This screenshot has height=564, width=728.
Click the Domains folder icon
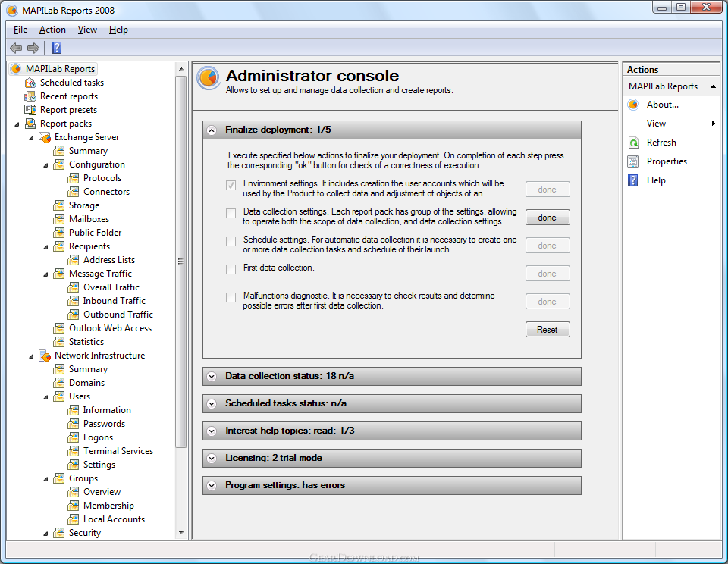pyautogui.click(x=59, y=383)
